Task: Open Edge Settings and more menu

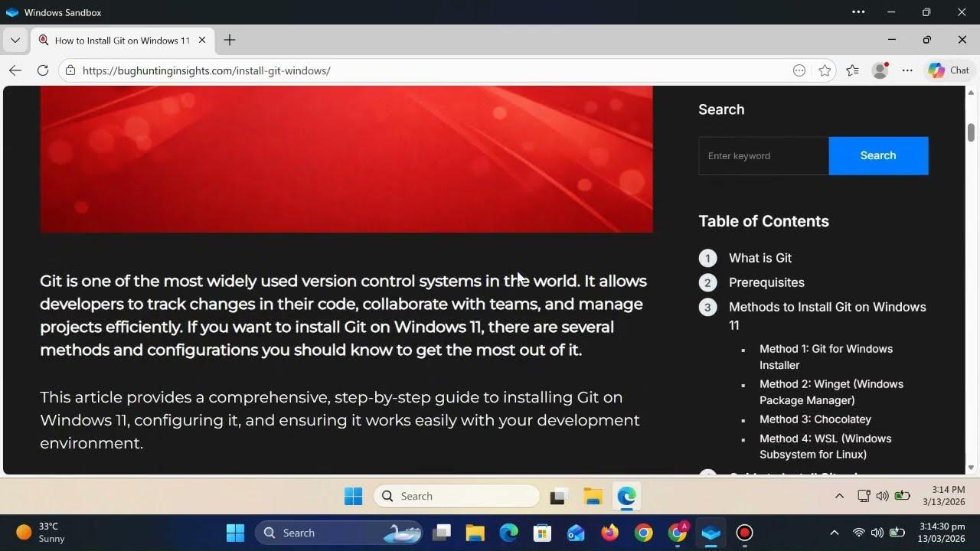Action: pyautogui.click(x=907, y=70)
